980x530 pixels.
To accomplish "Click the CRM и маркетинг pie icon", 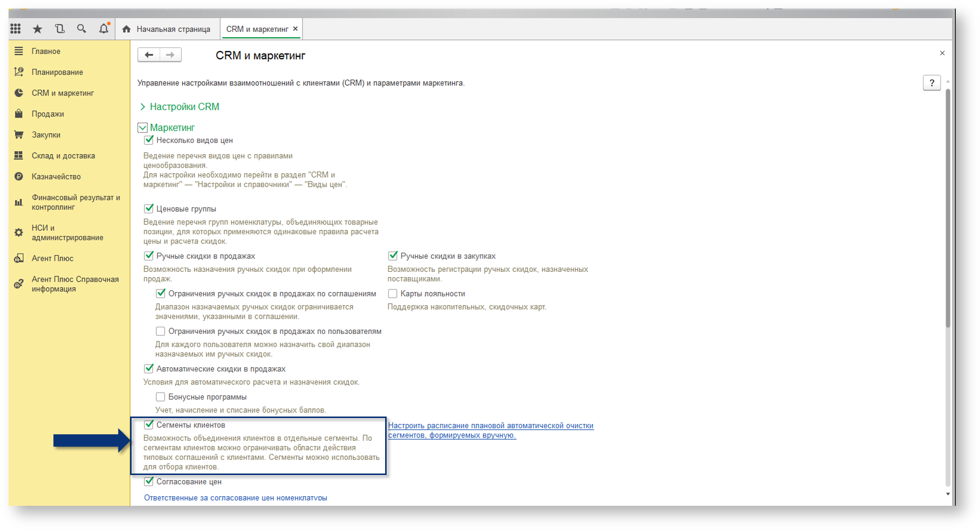I will click(x=19, y=93).
